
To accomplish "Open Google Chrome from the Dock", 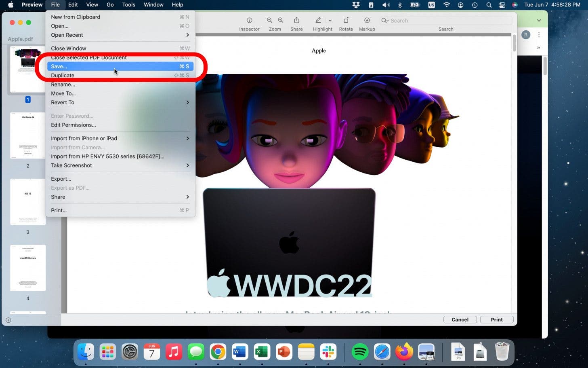I will pos(218,352).
